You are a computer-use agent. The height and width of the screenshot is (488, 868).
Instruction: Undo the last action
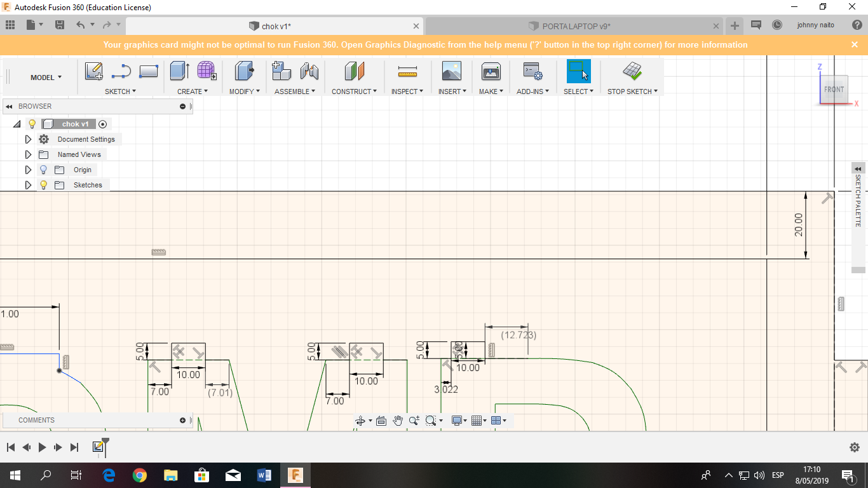point(80,25)
